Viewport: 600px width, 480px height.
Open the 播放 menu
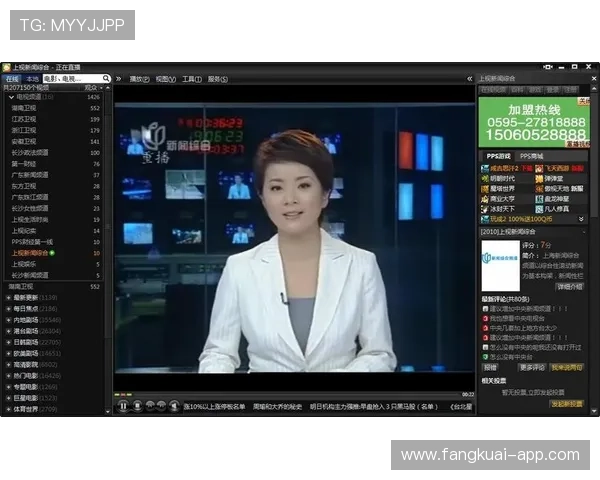click(x=139, y=79)
